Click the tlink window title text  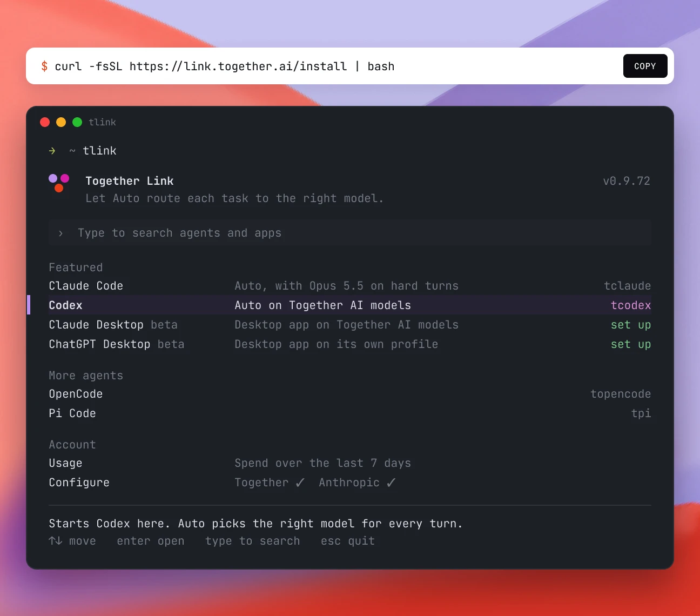click(103, 122)
